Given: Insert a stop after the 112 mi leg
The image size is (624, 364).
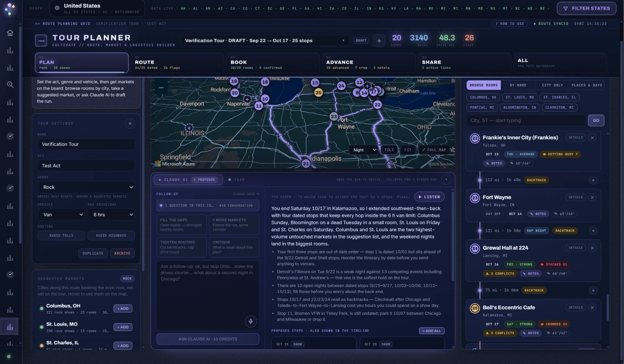Looking at the screenshot, I should [x=593, y=180].
